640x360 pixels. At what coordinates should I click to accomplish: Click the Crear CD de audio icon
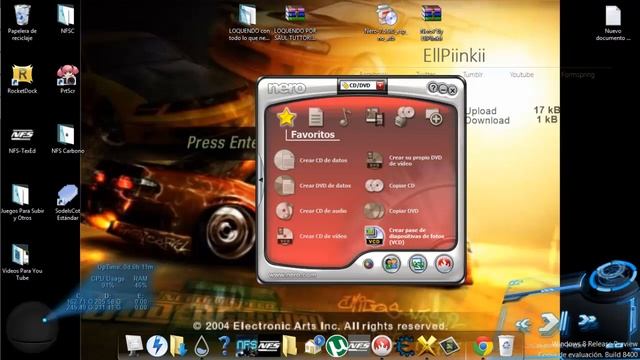(284, 211)
